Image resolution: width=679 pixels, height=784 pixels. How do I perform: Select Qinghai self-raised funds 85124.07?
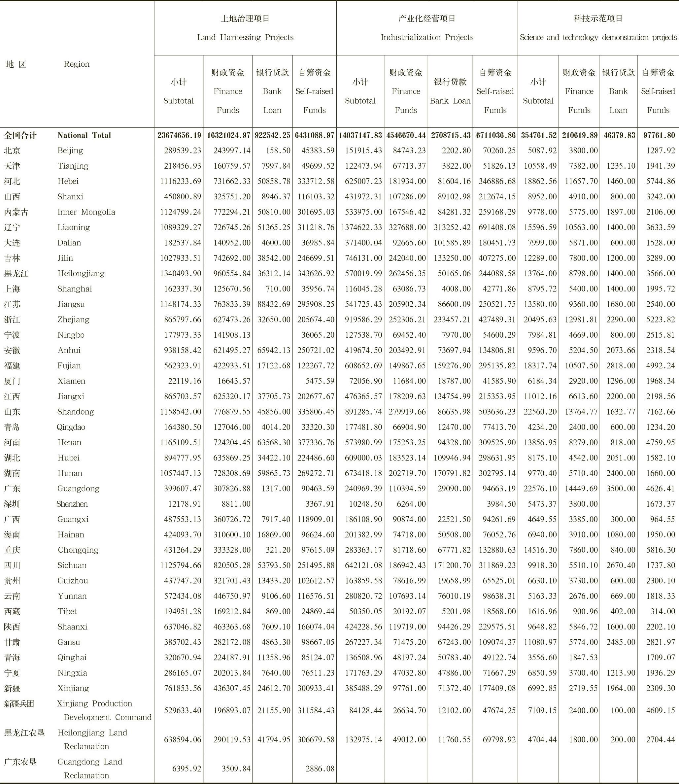[318, 658]
